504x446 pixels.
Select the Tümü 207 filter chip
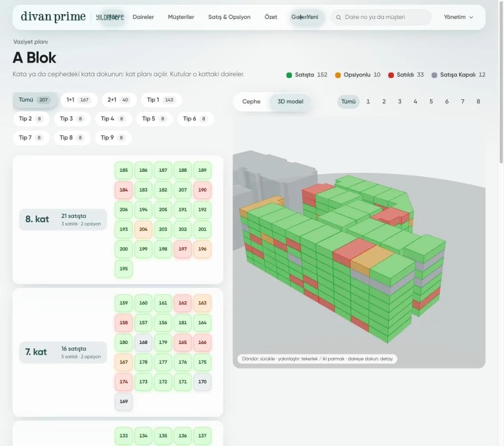[35, 100]
